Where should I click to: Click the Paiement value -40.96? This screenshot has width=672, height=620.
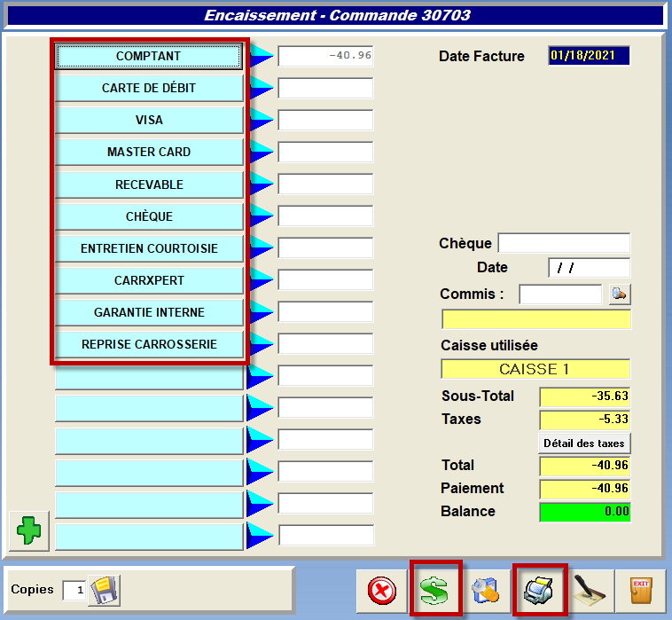tap(585, 490)
